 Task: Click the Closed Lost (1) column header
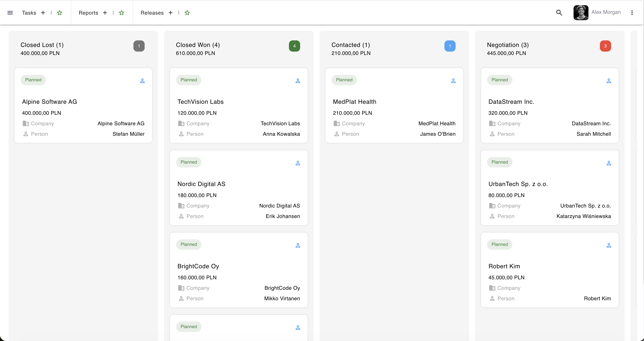pyautogui.click(x=42, y=45)
